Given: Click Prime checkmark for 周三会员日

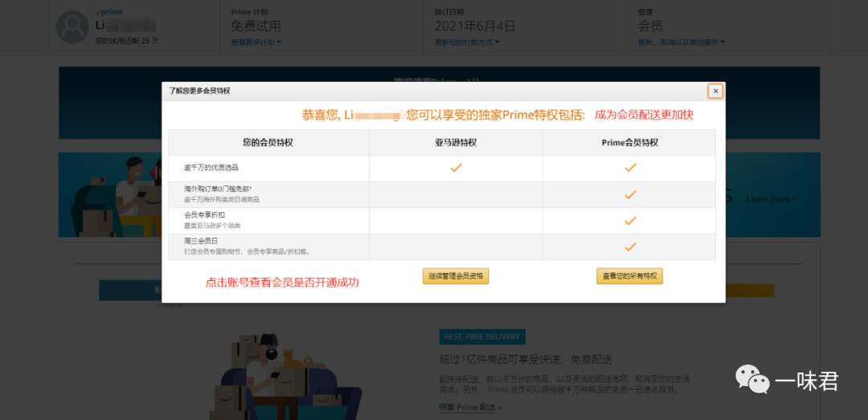Looking at the screenshot, I should pos(630,247).
